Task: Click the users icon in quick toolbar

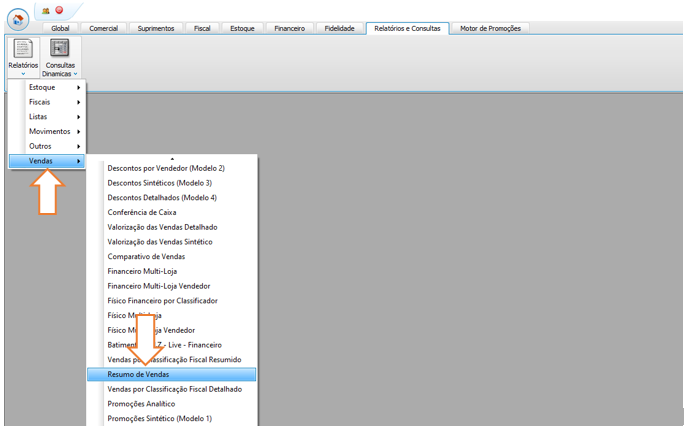Action: pos(46,10)
